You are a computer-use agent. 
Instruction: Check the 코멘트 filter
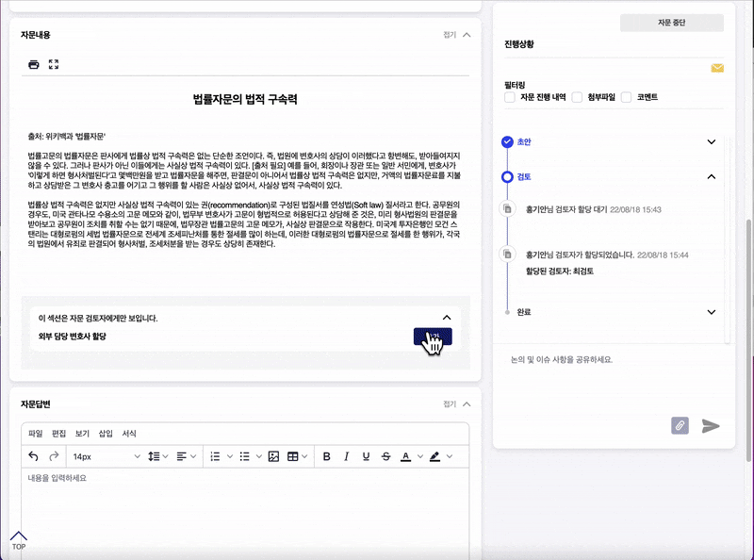626,97
